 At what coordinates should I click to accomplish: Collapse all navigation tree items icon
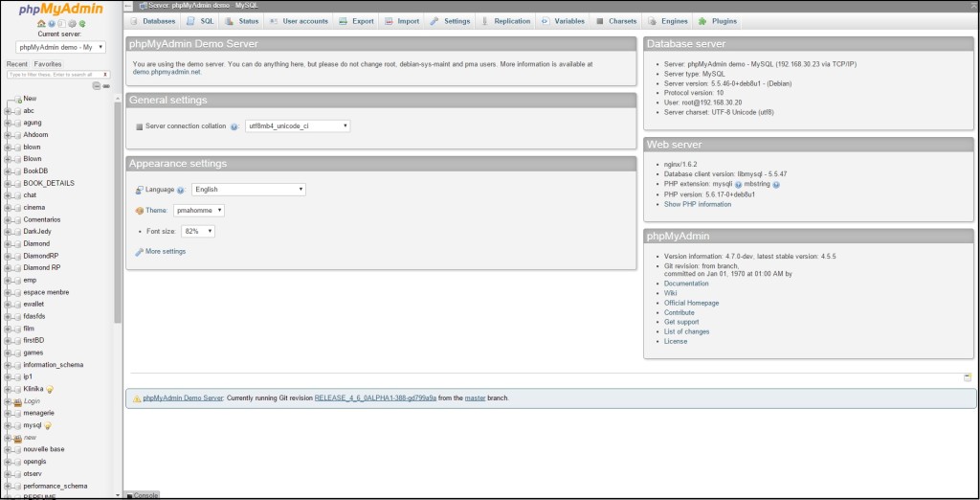pyautogui.click(x=97, y=86)
